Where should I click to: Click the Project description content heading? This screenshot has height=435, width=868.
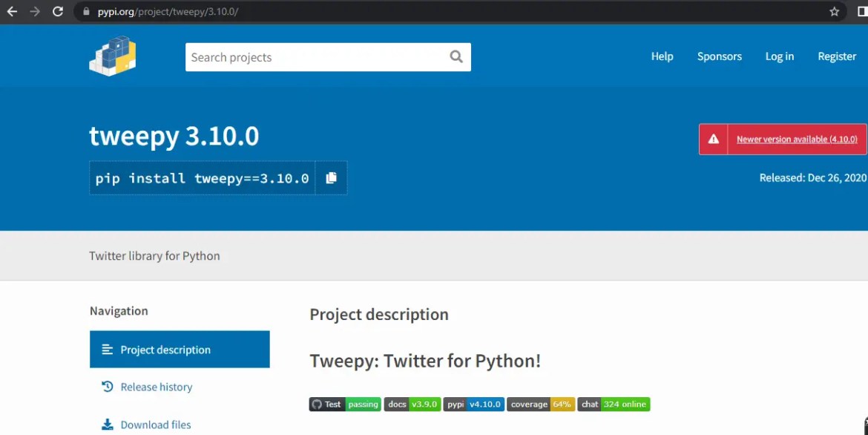[379, 314]
